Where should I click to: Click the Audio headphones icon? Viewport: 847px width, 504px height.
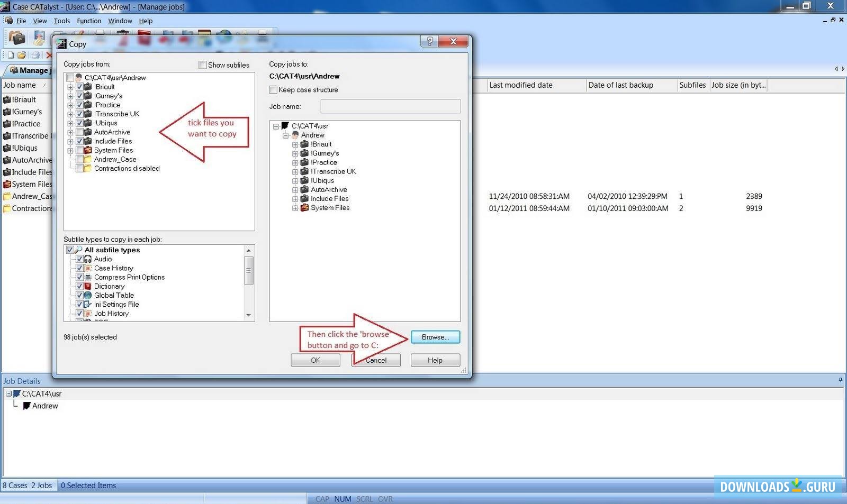[x=88, y=259]
